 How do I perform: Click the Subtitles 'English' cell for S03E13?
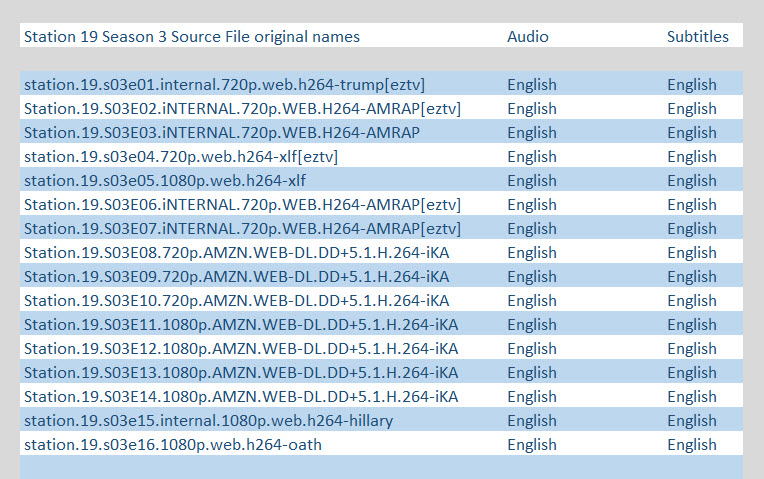point(692,372)
